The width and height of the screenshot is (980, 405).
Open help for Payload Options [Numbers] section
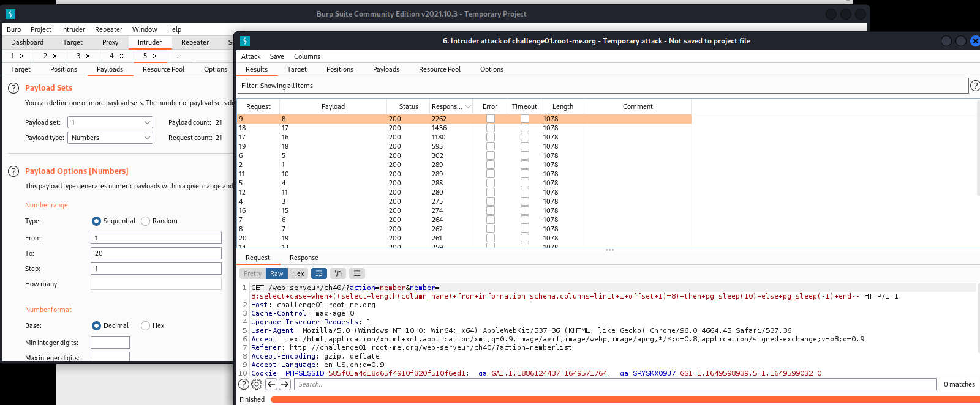(x=13, y=171)
